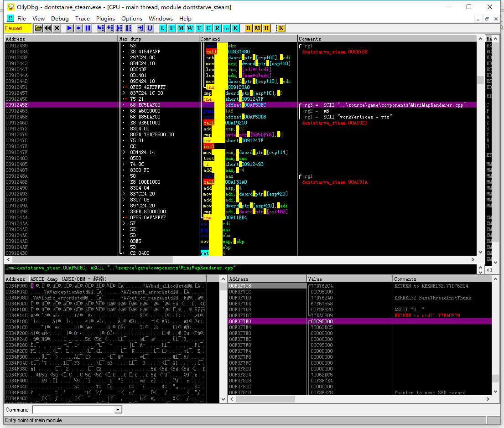
Task: Click the Execute till return icon
Action: tap(141, 28)
